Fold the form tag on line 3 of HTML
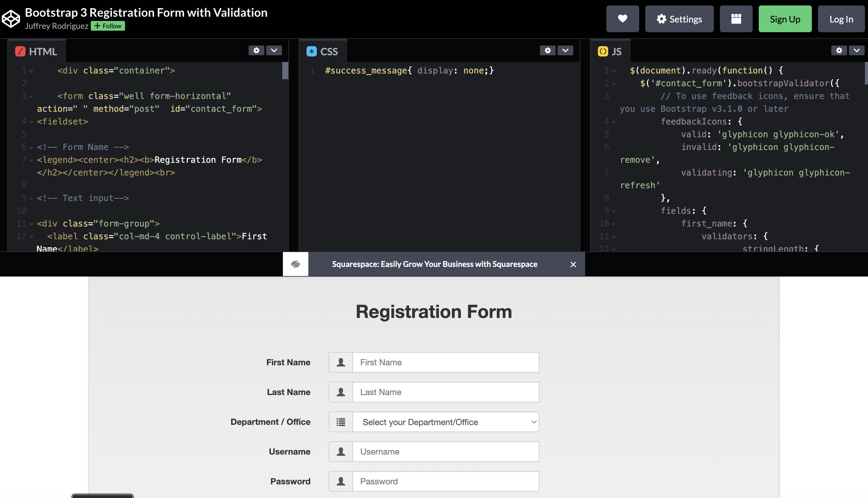The width and height of the screenshot is (868, 498). pyautogui.click(x=32, y=97)
